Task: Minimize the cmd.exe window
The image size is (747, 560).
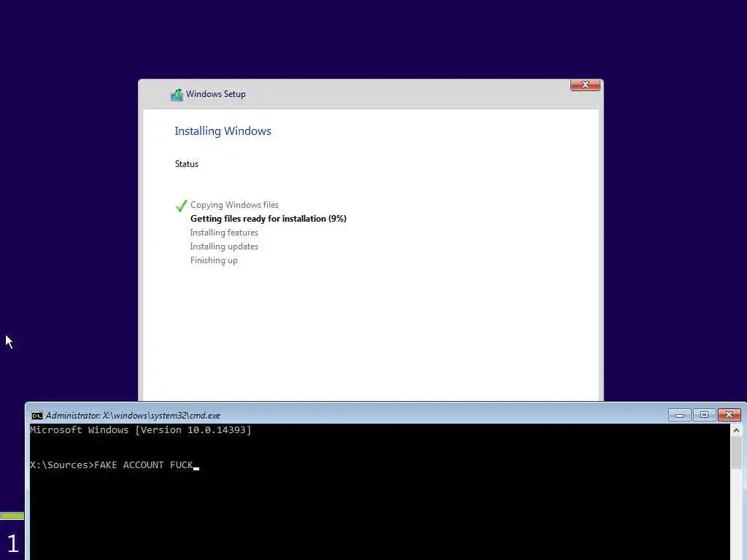Action: coord(679,415)
